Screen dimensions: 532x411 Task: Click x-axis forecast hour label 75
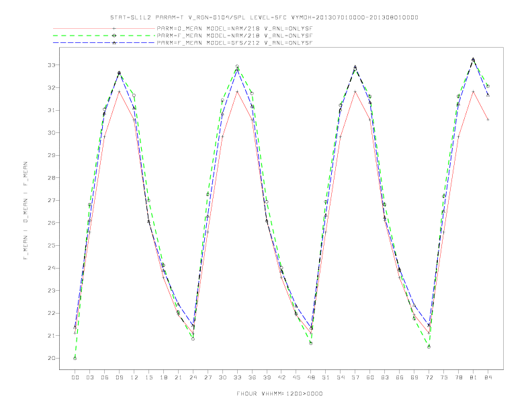point(444,377)
